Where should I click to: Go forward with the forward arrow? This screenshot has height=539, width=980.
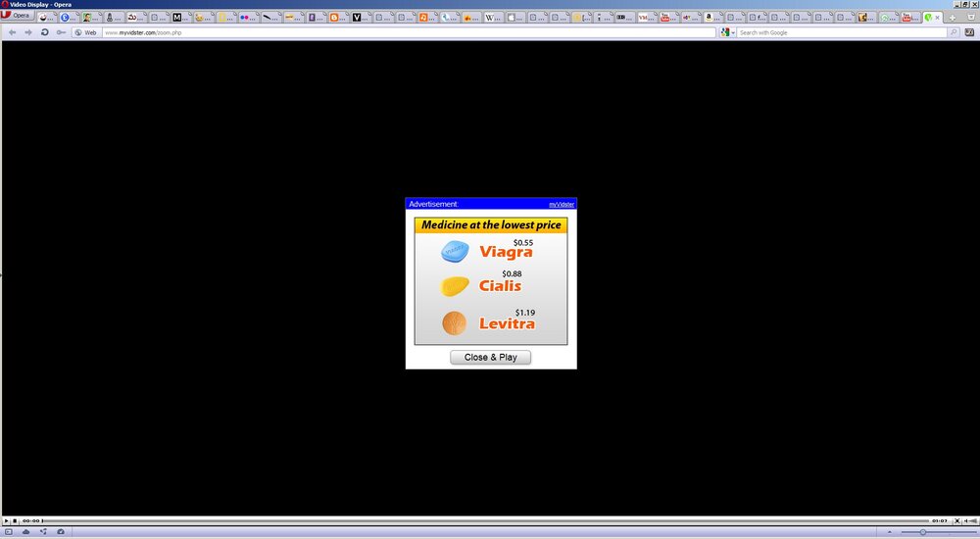(28, 32)
